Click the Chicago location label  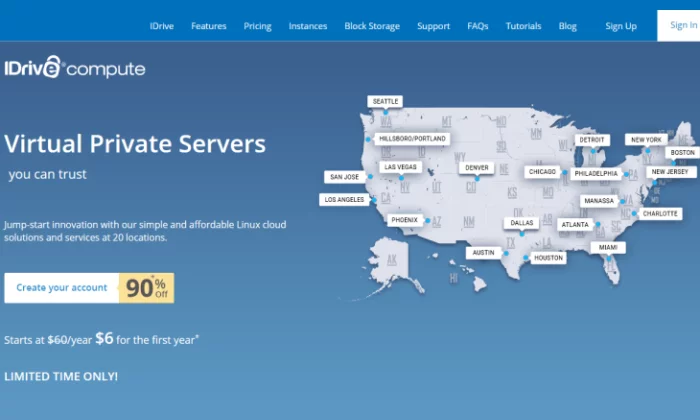[542, 172]
